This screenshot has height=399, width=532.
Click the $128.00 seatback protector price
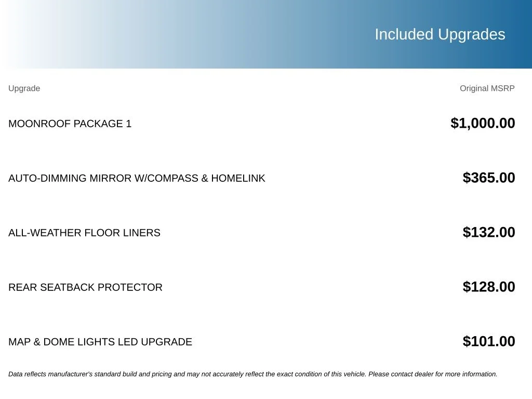coord(488,287)
